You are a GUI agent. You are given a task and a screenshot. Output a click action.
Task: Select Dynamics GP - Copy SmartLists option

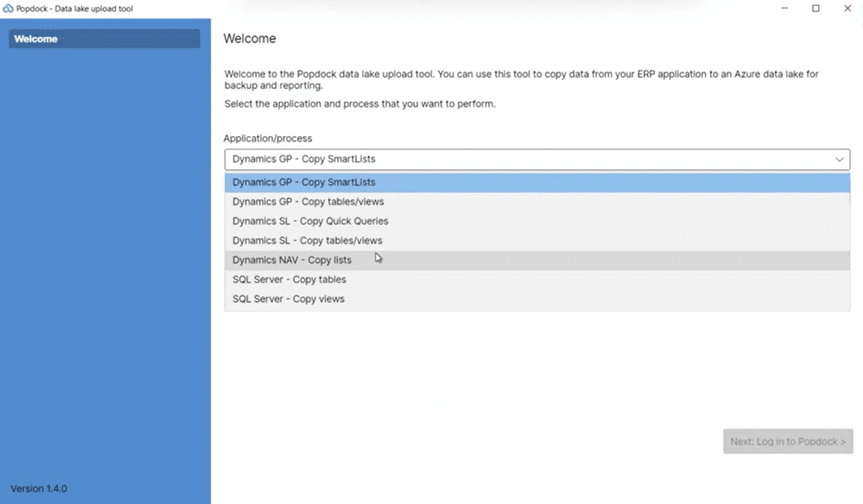pyautogui.click(x=304, y=182)
